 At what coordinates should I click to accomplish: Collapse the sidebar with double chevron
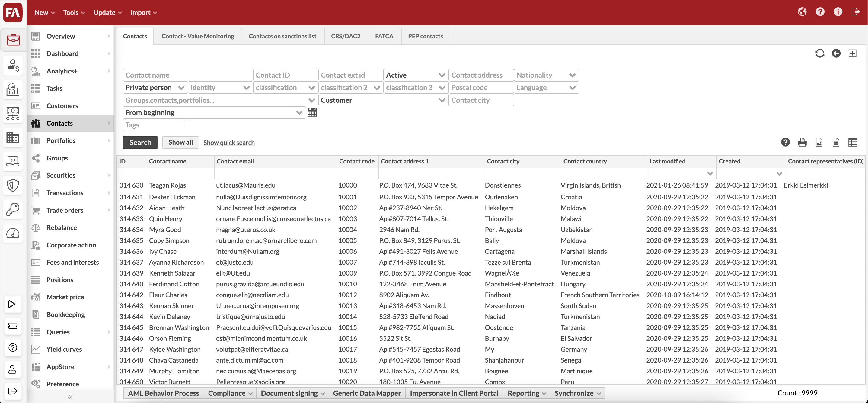[x=70, y=397]
